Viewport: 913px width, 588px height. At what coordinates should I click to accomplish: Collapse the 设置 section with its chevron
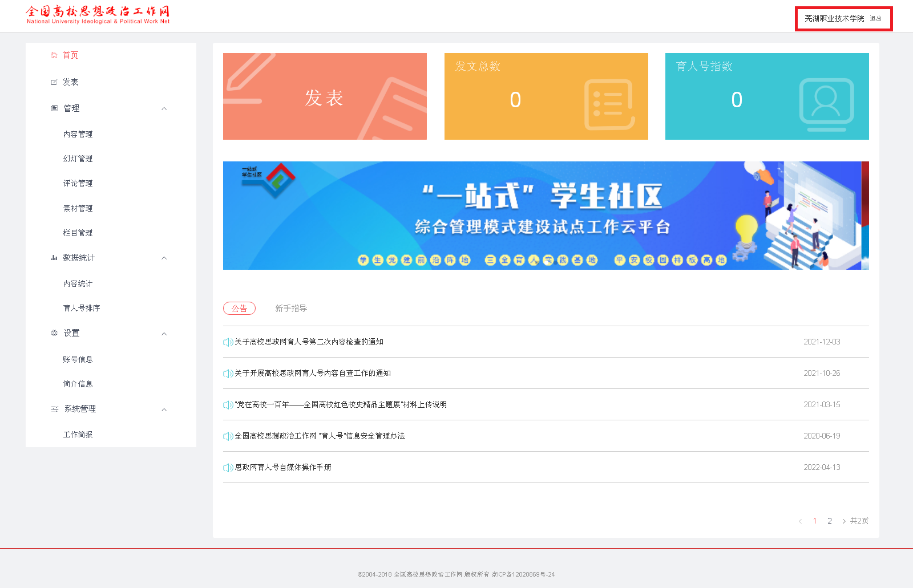(164, 334)
